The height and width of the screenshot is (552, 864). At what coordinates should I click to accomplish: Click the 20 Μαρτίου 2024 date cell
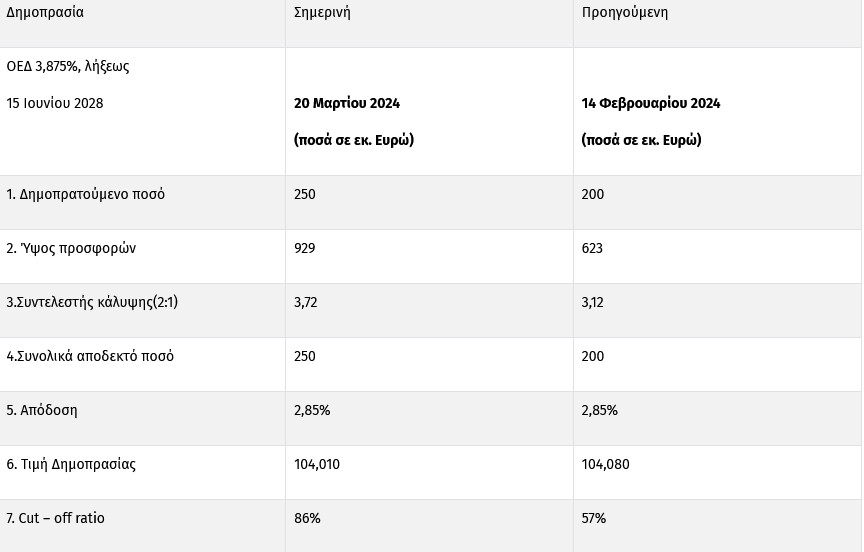(347, 103)
